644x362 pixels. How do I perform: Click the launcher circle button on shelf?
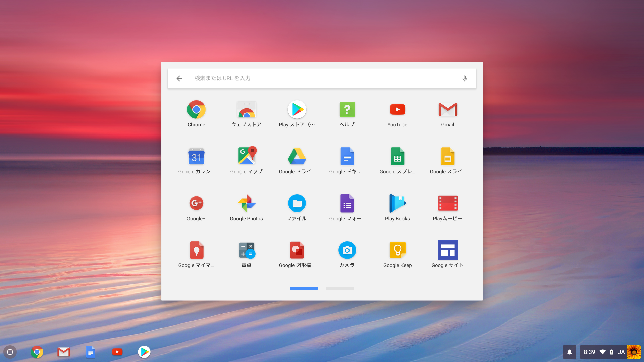point(10,352)
